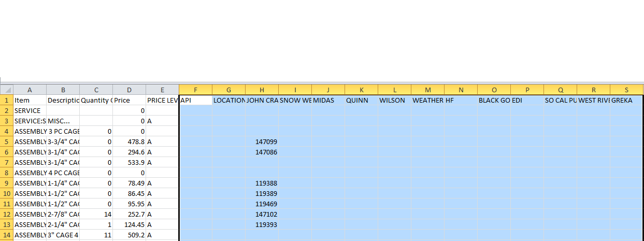644x241 pixels.
Task: Select column S header
Action: pyautogui.click(x=626, y=90)
